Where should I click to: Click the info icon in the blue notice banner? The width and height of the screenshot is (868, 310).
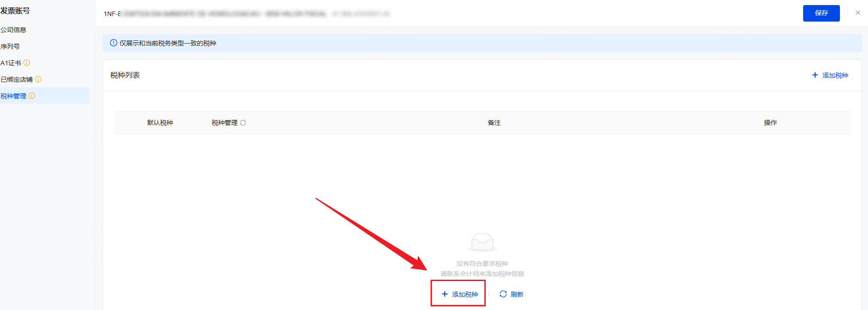coord(113,43)
